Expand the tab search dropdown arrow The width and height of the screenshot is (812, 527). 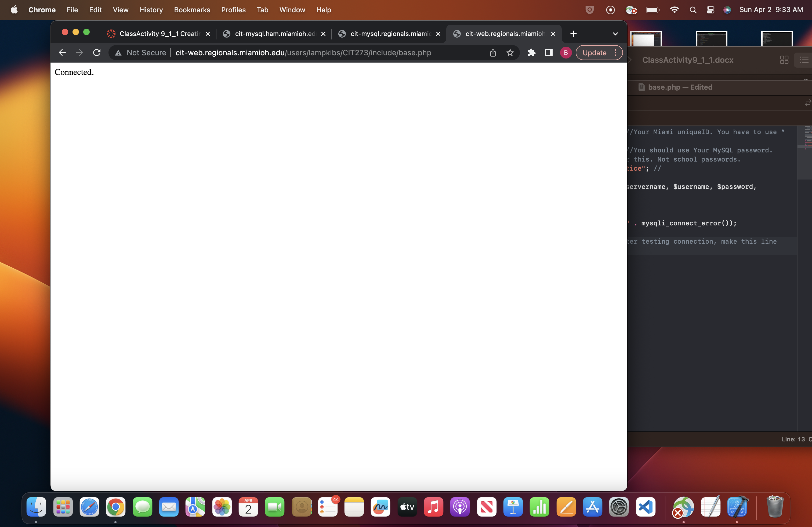click(x=615, y=34)
